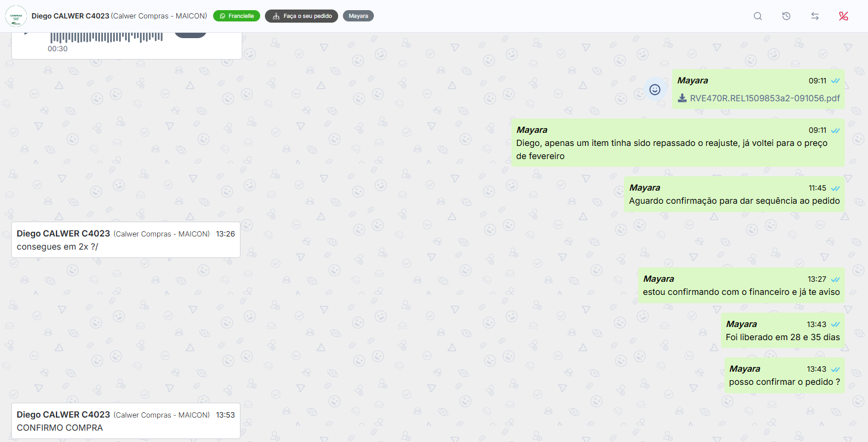Click the grey Mayara agent tag
The image size is (868, 442).
click(x=358, y=16)
